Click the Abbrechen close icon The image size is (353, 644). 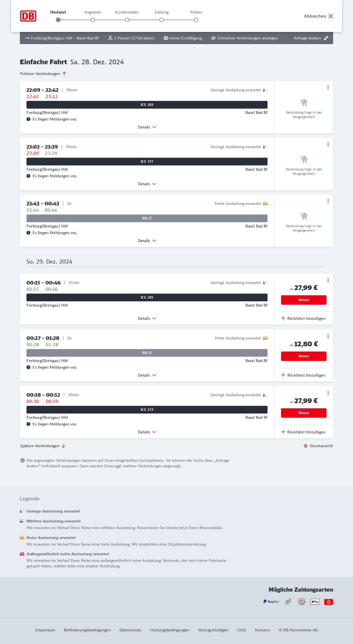click(331, 16)
